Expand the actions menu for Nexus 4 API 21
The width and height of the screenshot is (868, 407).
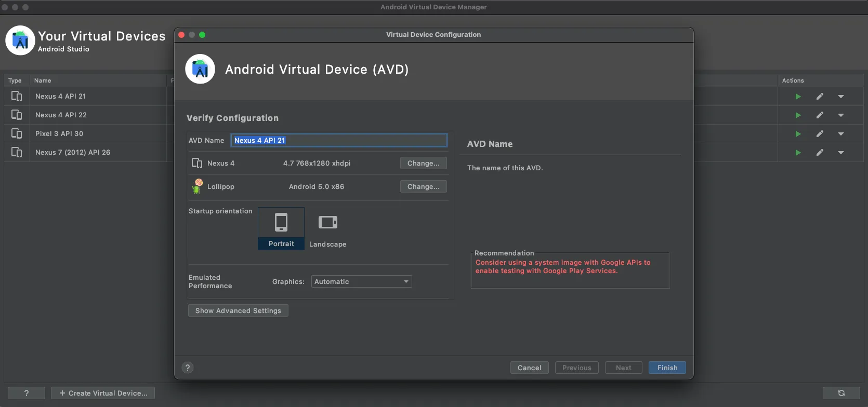click(x=841, y=97)
